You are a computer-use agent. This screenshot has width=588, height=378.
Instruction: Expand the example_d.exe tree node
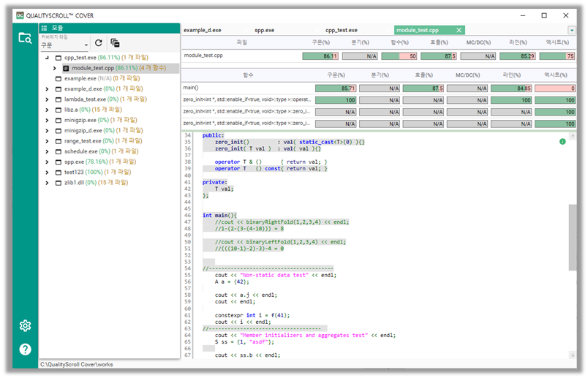47,89
